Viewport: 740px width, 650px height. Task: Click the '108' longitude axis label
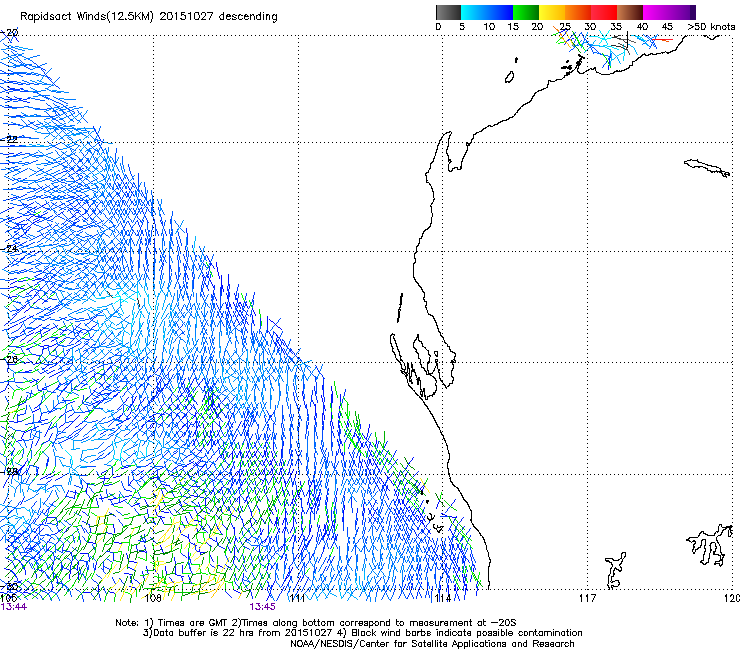coord(152,598)
